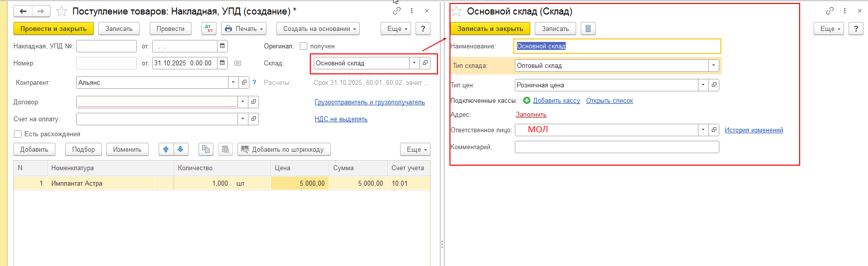The height and width of the screenshot is (266, 868).
Task: Click price cell 5 000,00 in Цена
Action: pos(300,183)
